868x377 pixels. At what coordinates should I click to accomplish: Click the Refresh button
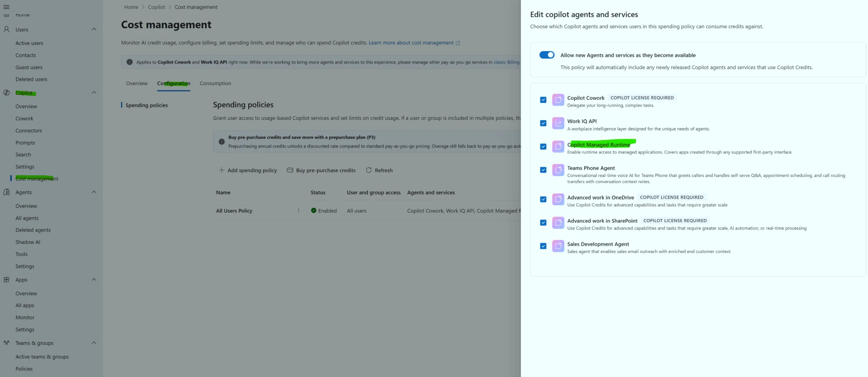pyautogui.click(x=379, y=170)
